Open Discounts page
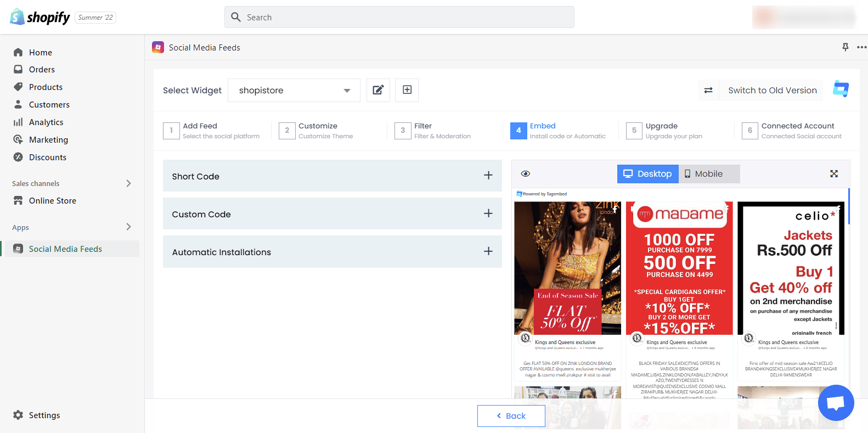 click(x=47, y=158)
